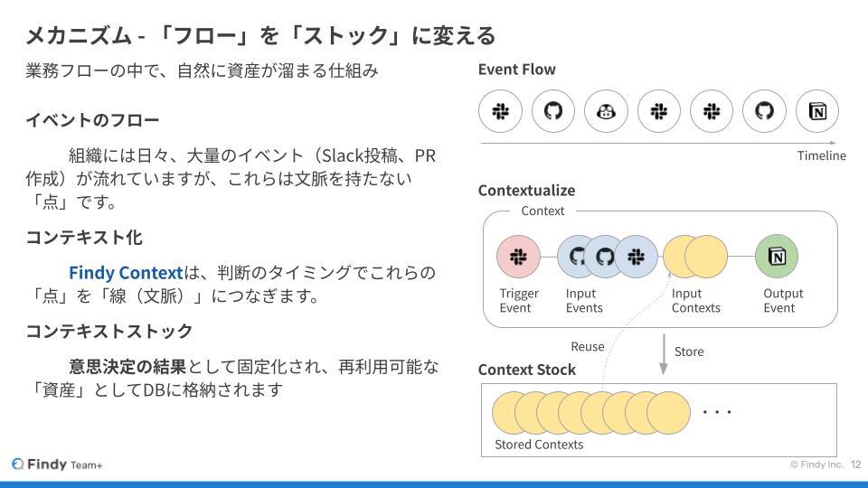Click the Findy Team+ logo

pyautogui.click(x=57, y=465)
